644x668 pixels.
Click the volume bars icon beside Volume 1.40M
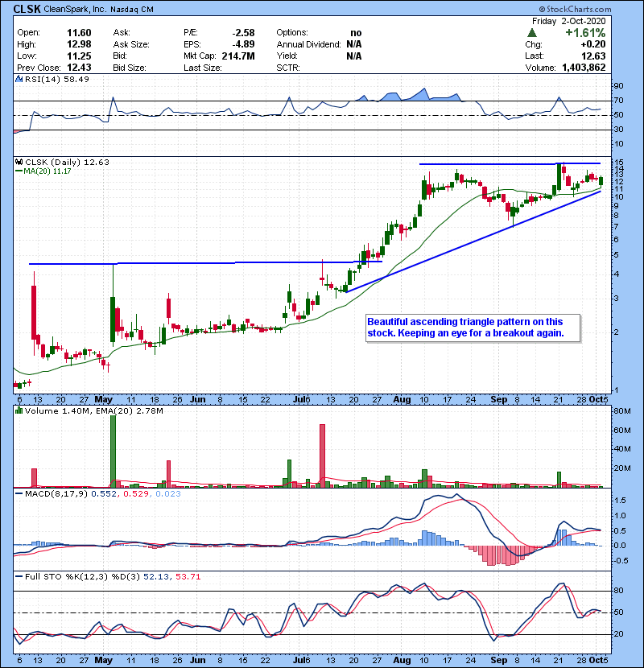tap(19, 411)
